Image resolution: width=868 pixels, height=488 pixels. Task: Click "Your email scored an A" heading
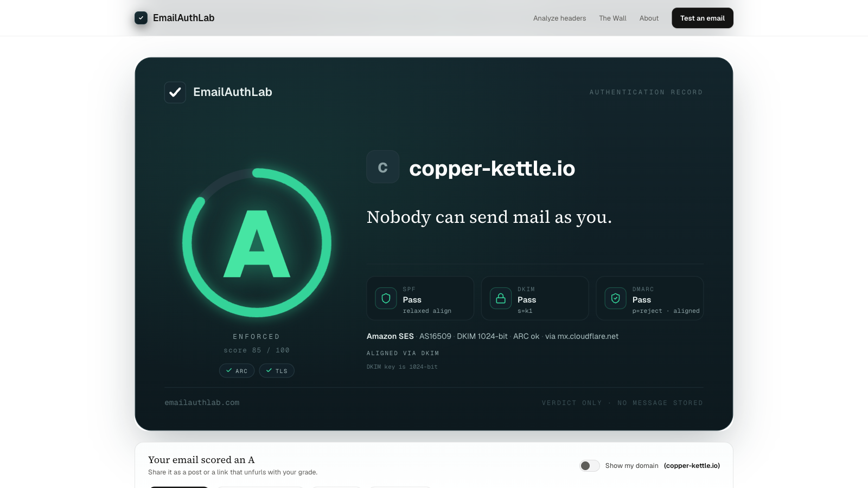pyautogui.click(x=201, y=460)
